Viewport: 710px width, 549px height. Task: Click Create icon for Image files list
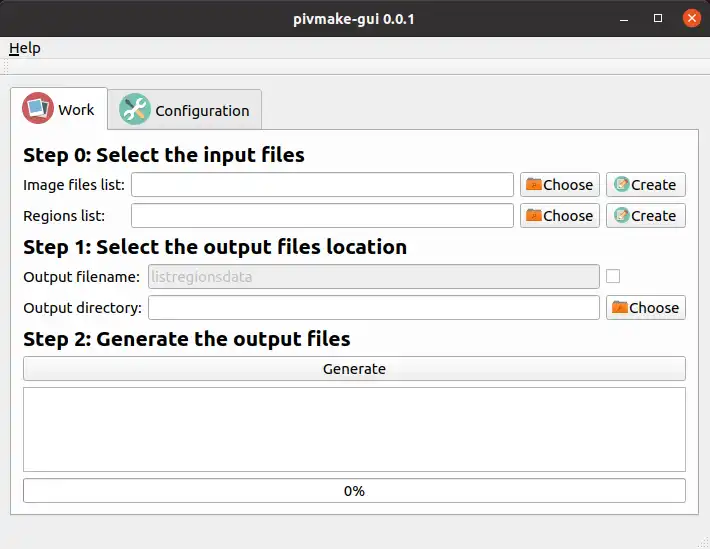click(622, 184)
